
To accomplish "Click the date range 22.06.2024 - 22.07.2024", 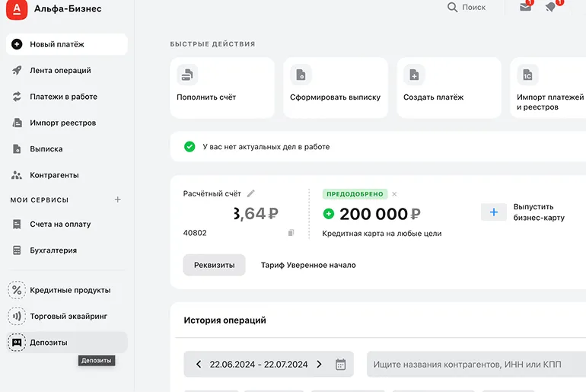I will (259, 365).
